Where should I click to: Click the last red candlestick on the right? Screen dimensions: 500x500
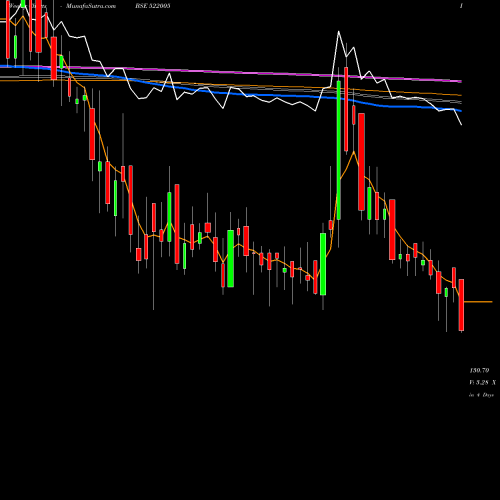pyautogui.click(x=461, y=305)
